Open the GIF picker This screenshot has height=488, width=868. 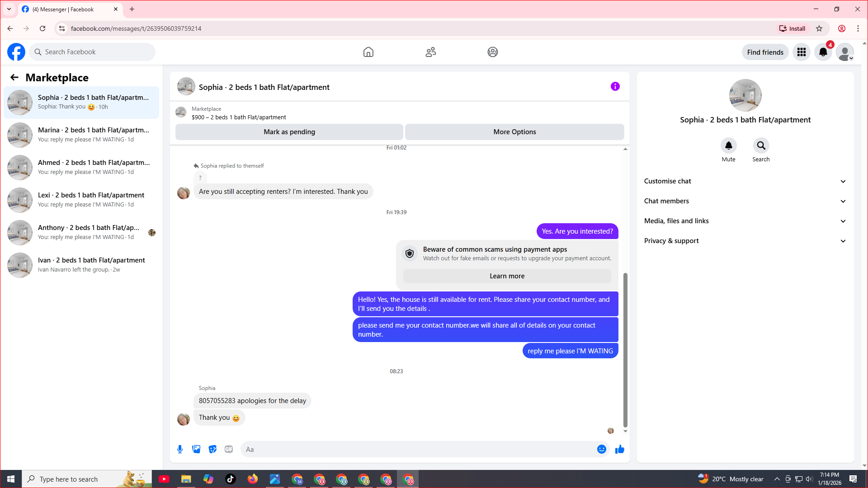tap(229, 449)
